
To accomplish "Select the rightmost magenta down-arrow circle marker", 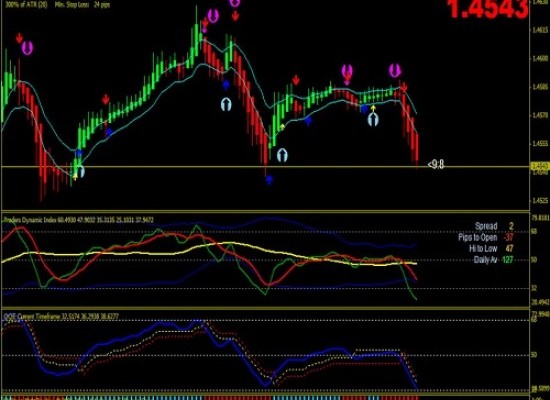I will [395, 71].
